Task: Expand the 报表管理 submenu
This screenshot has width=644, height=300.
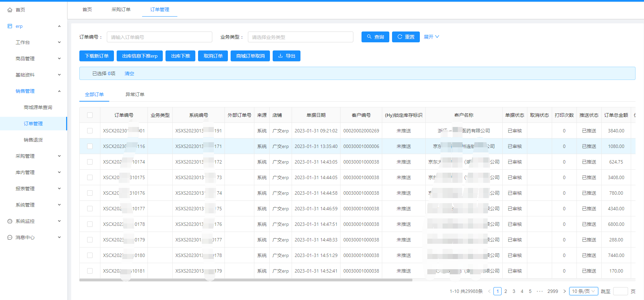Action: pyautogui.click(x=59, y=189)
